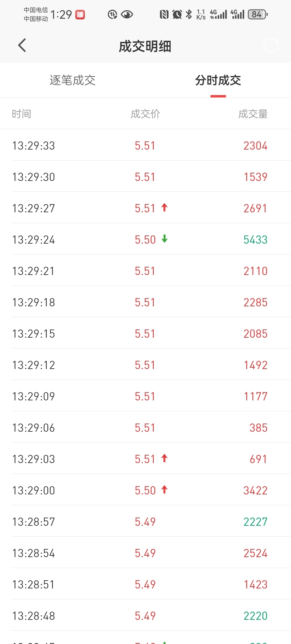Tap the back arrow icon

[22, 45]
